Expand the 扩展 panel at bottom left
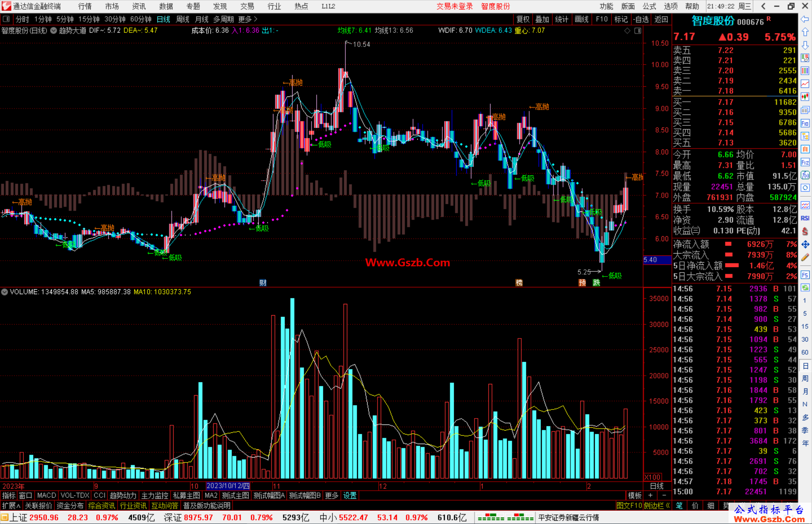The width and height of the screenshot is (812, 524). (x=11, y=506)
